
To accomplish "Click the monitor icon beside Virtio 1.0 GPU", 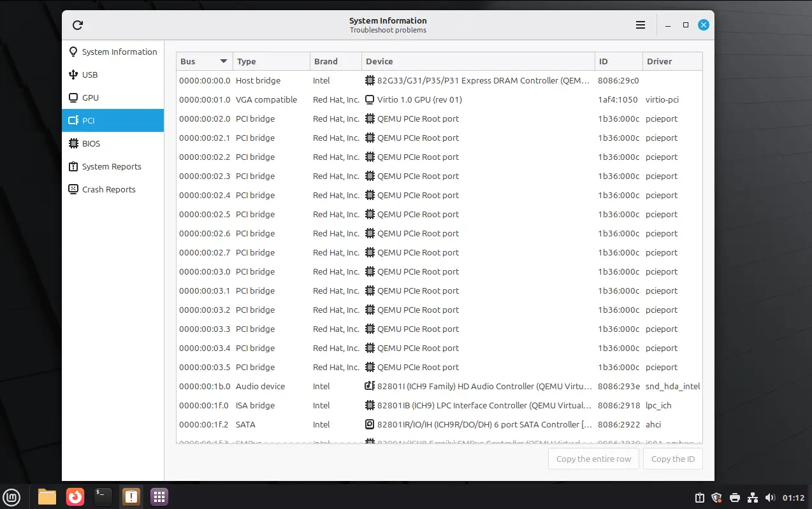I will click(370, 99).
